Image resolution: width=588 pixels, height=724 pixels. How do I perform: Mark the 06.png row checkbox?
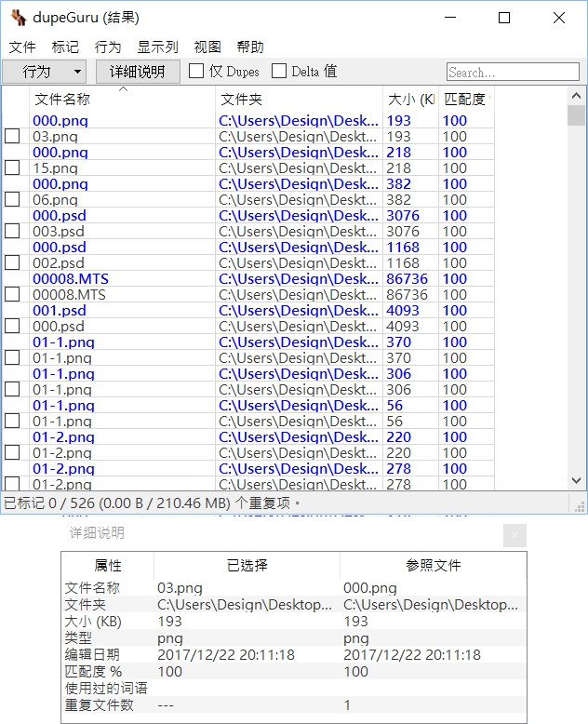click(12, 199)
